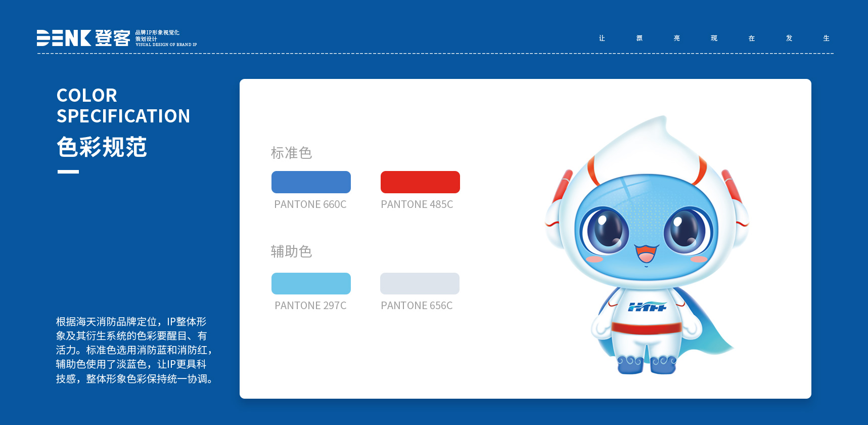Click the 辅助色 section label
868x425 pixels.
(291, 251)
